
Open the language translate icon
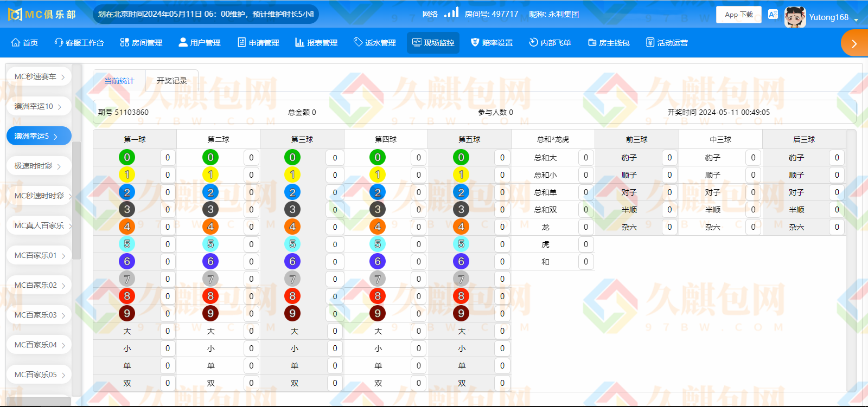[773, 15]
